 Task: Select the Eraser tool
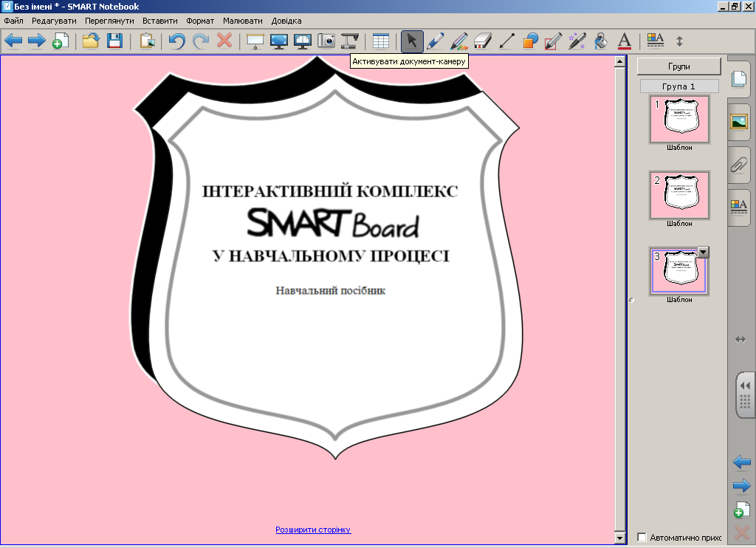(483, 41)
